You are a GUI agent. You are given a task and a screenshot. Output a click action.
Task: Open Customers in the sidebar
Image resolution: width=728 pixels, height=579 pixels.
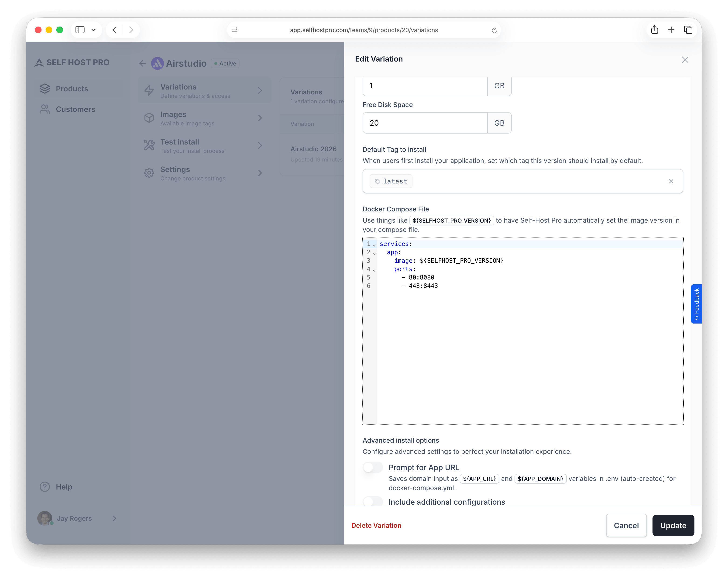point(78,109)
